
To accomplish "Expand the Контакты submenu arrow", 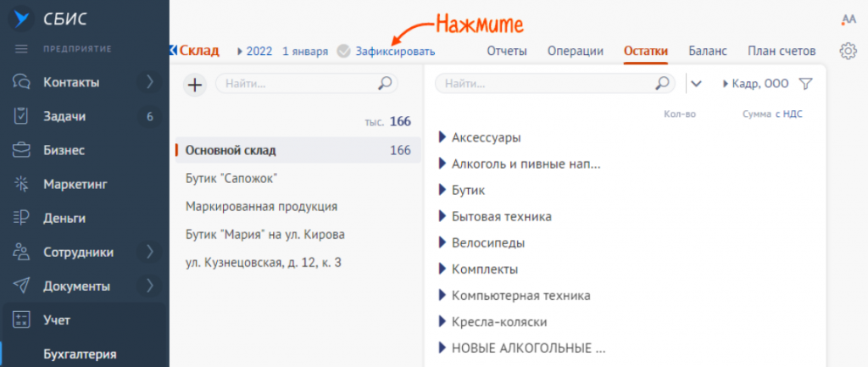I will [x=149, y=82].
